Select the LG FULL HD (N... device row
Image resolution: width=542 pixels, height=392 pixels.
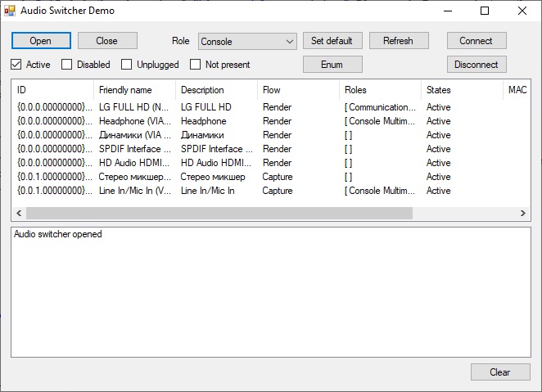pos(271,107)
